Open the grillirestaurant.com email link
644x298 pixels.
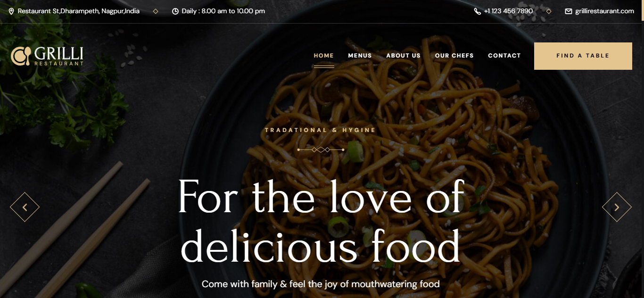click(605, 11)
